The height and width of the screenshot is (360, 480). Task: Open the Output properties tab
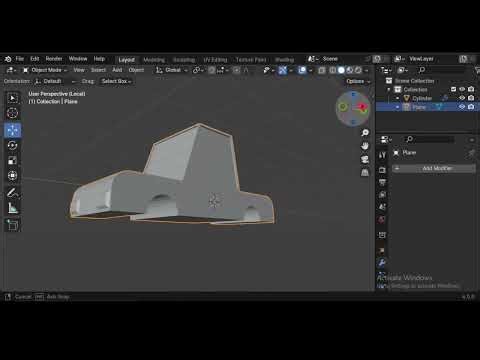(382, 182)
